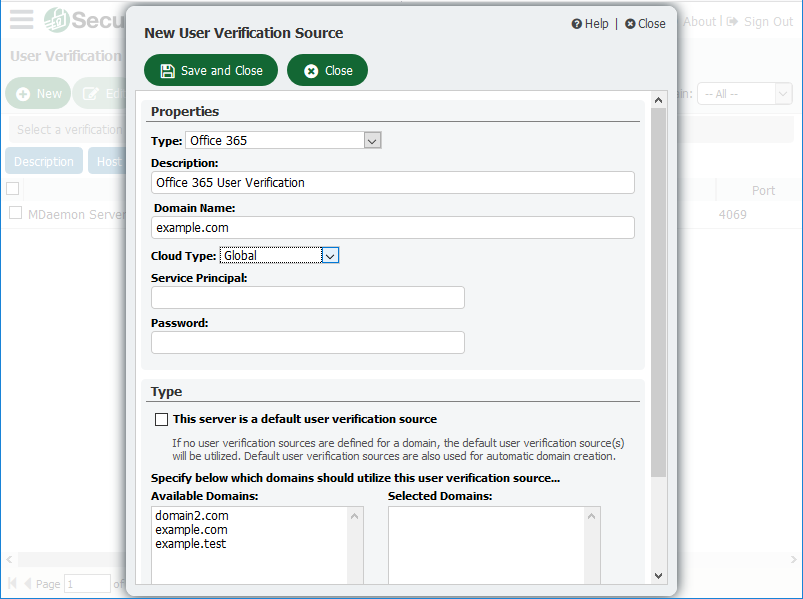
Task: Click the Port column header
Action: pos(763,190)
